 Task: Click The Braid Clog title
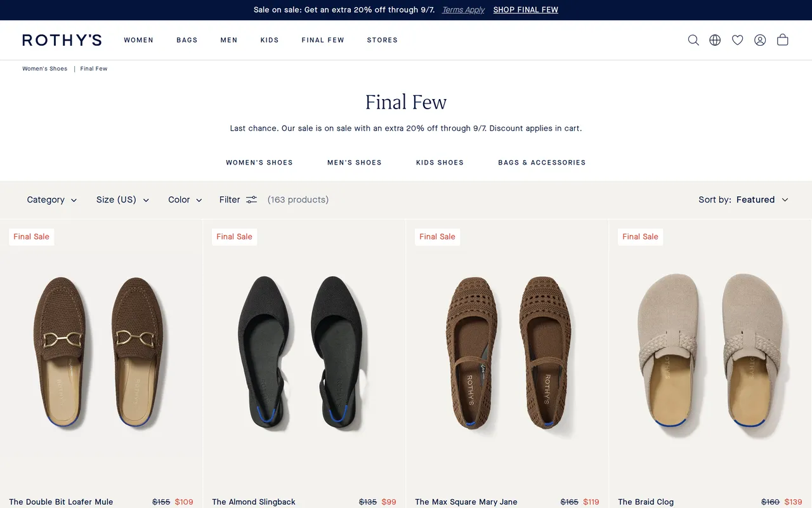point(646,502)
